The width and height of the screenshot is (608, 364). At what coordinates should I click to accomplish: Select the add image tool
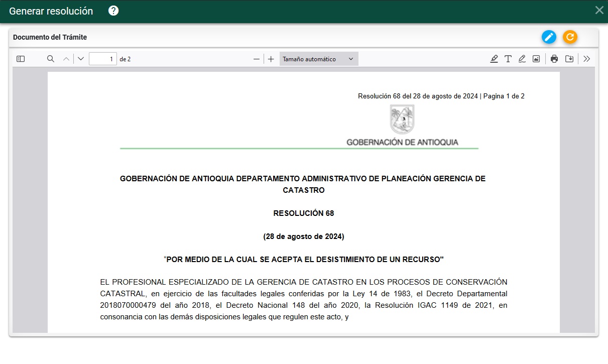pyautogui.click(x=536, y=59)
